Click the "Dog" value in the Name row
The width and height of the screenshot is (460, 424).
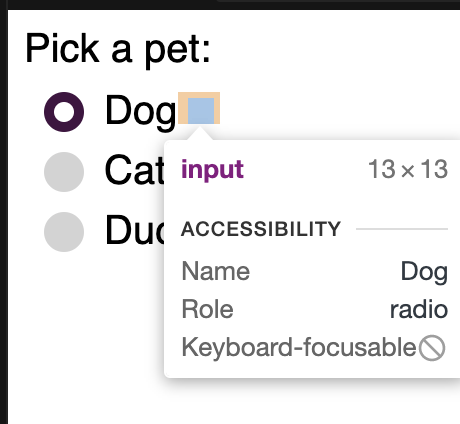[424, 272]
